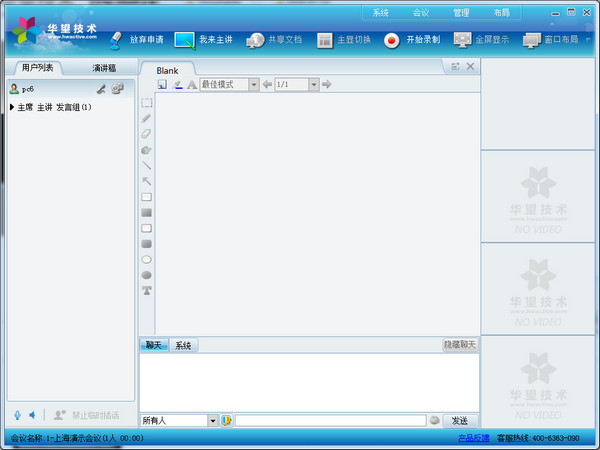Open 共享文档 share document
The width and height of the screenshot is (600, 450).
pos(274,40)
